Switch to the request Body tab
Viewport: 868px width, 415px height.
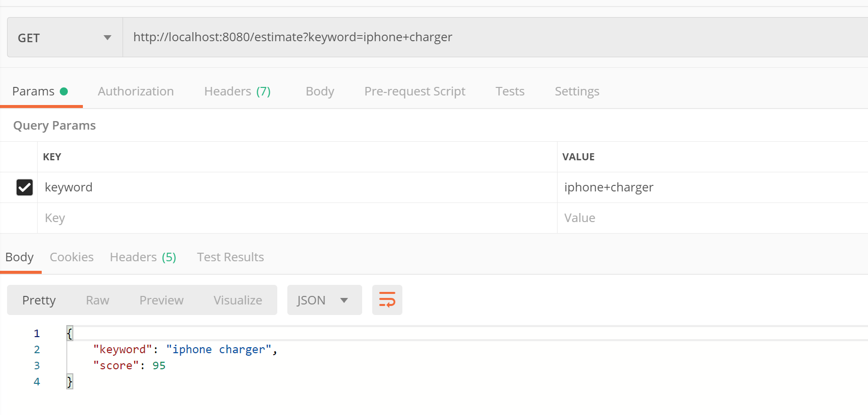[320, 91]
